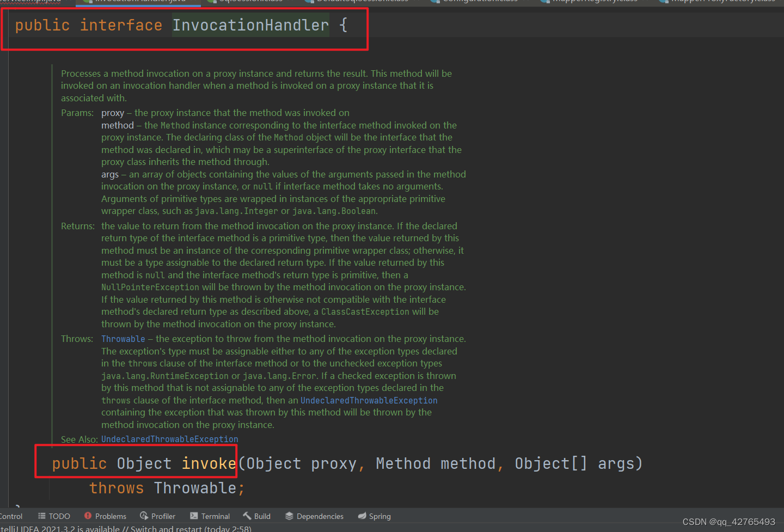Open the Terminal tool window
Screen dimensions: 784x532
(210, 516)
